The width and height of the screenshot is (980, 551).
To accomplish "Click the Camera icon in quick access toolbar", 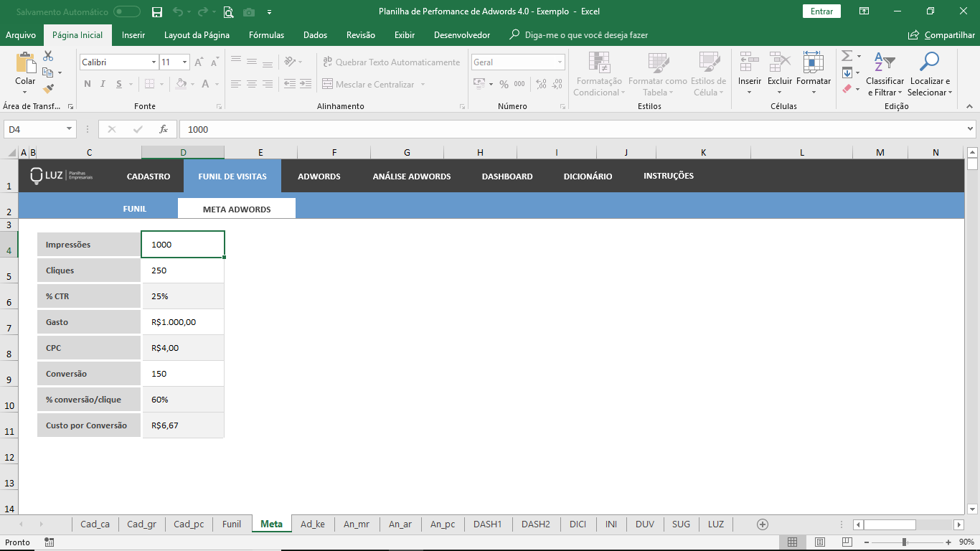I will pos(249,11).
